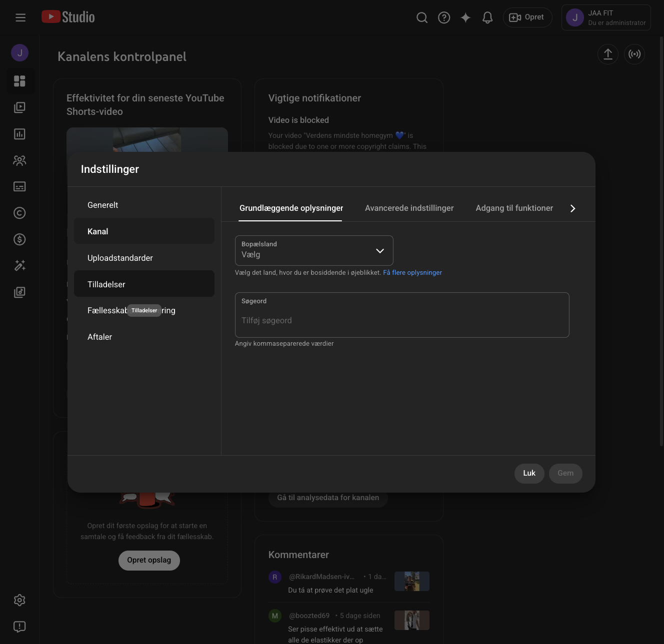Click the Go live broadcast icon
The image size is (664, 644).
634,54
